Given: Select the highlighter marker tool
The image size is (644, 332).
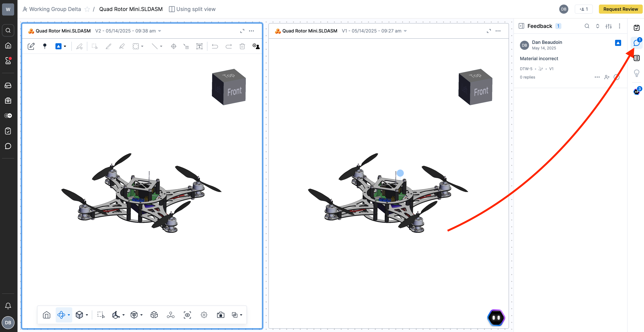Looking at the screenshot, I should (122, 46).
